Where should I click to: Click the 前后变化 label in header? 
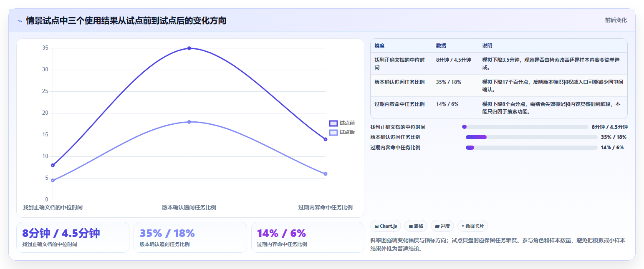[x=616, y=20]
